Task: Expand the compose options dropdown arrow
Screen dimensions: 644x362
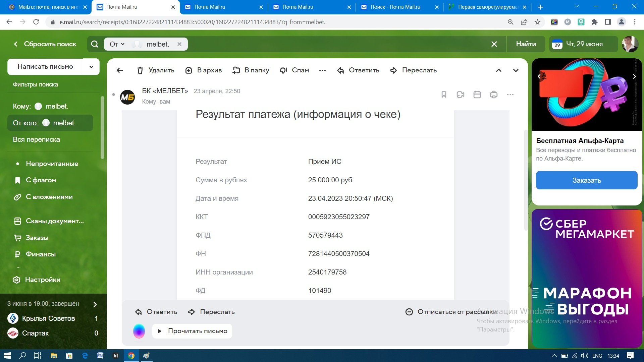Action: [x=91, y=67]
